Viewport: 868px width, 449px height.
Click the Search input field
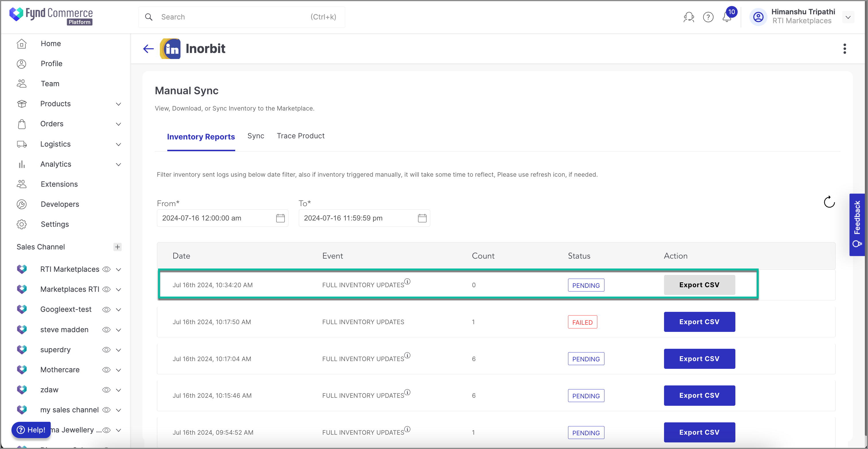point(241,17)
